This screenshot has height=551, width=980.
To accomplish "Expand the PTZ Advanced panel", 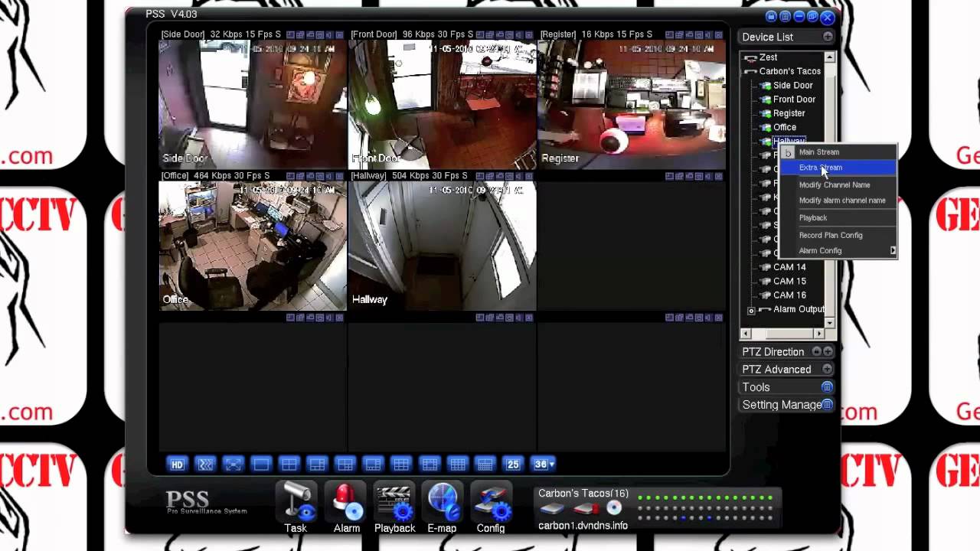I will point(828,369).
